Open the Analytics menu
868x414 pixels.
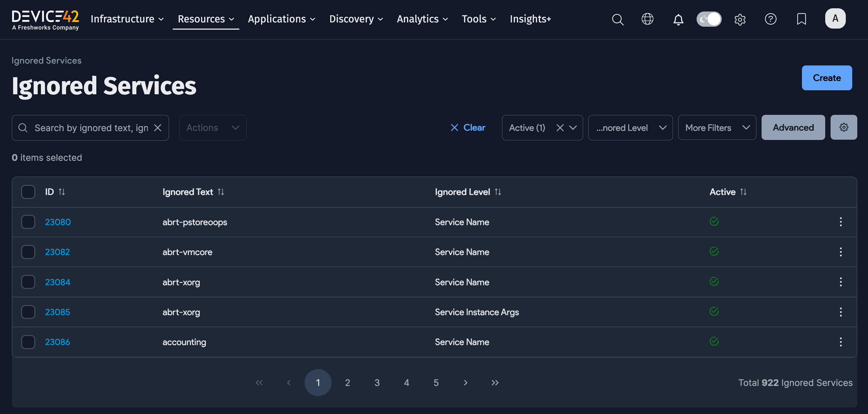(x=422, y=19)
